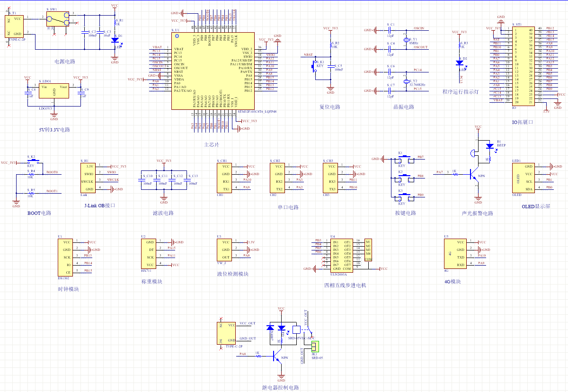Select the 32.768KHz crystal Y2
The image size is (568, 392).
click(406, 81)
